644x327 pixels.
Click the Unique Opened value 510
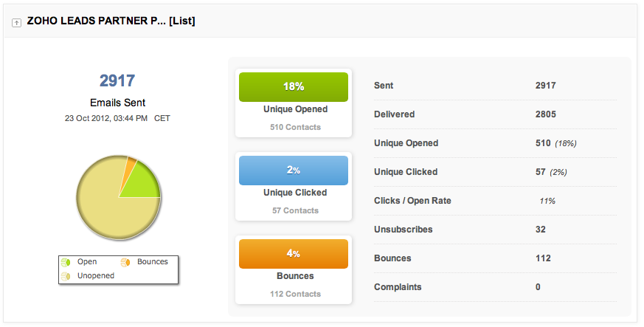coord(543,143)
